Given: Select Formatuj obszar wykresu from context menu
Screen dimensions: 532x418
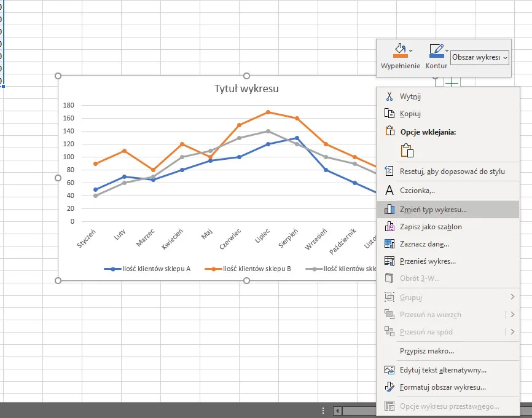Looking at the screenshot, I should (442, 387).
